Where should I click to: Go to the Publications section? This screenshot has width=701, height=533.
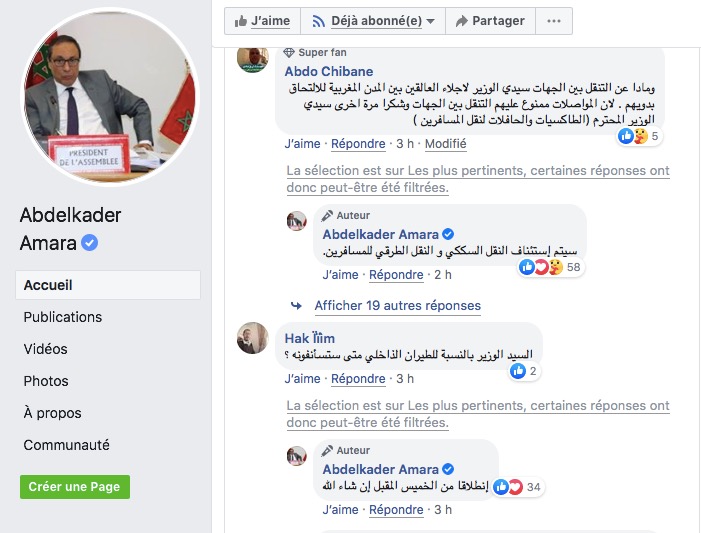pyautogui.click(x=63, y=317)
